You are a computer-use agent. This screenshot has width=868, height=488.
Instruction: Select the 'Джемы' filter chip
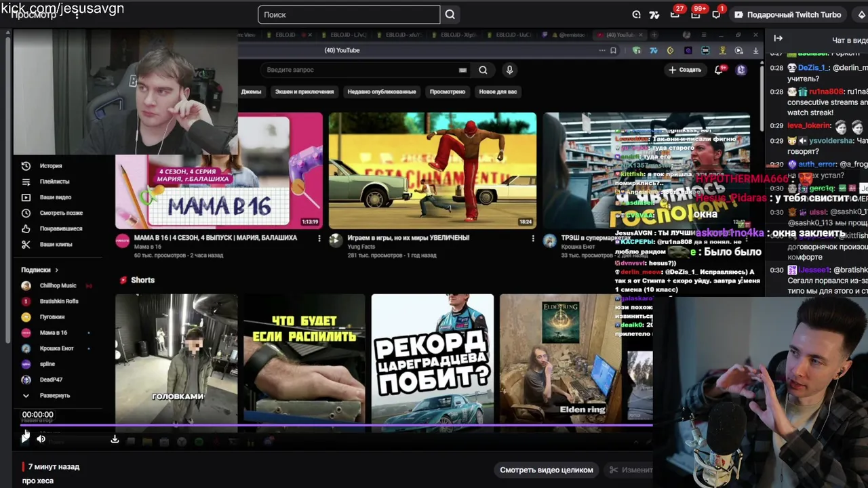pyautogui.click(x=251, y=91)
